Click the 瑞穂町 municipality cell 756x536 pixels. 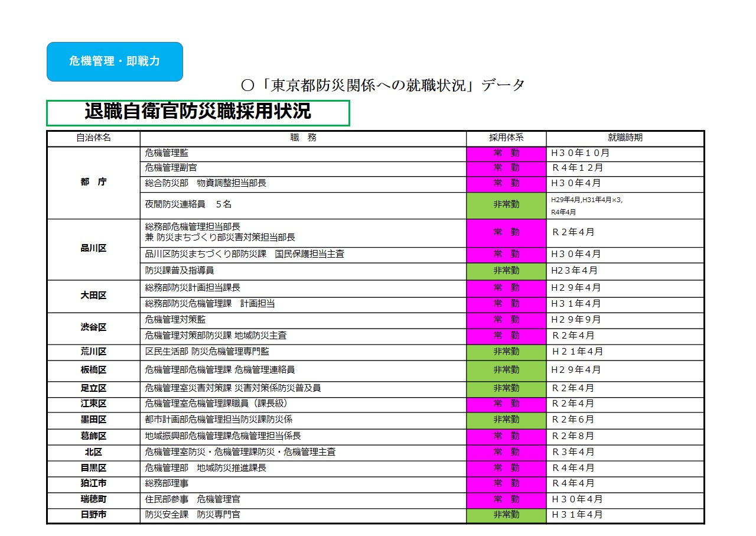[x=94, y=501]
